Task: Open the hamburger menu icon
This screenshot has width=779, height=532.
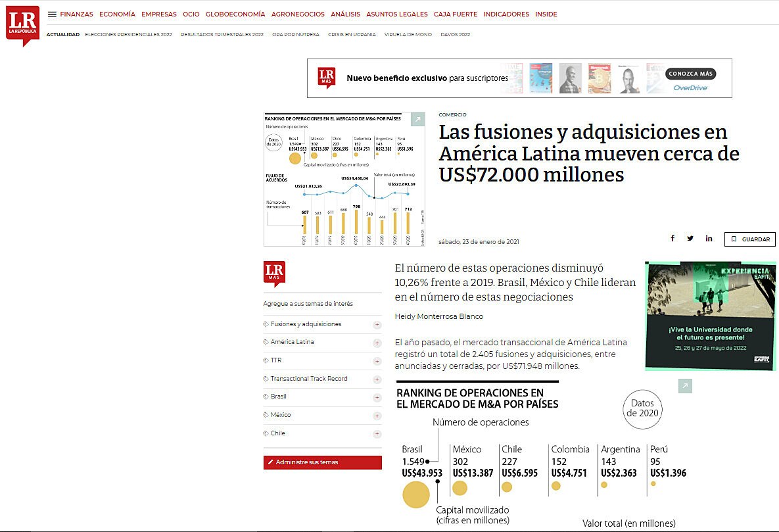Action: (52, 14)
